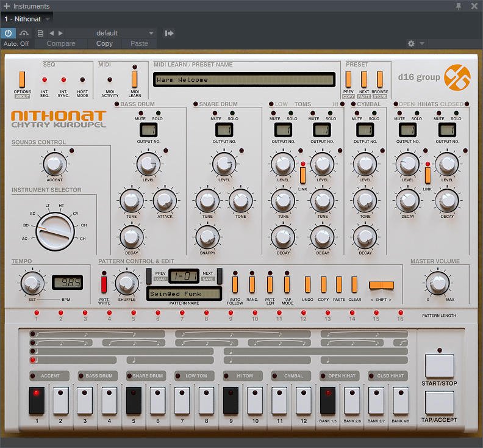This screenshot has width=483, height=448.
Task: Select the BASS DRUM instrument label
Action: 98,376
